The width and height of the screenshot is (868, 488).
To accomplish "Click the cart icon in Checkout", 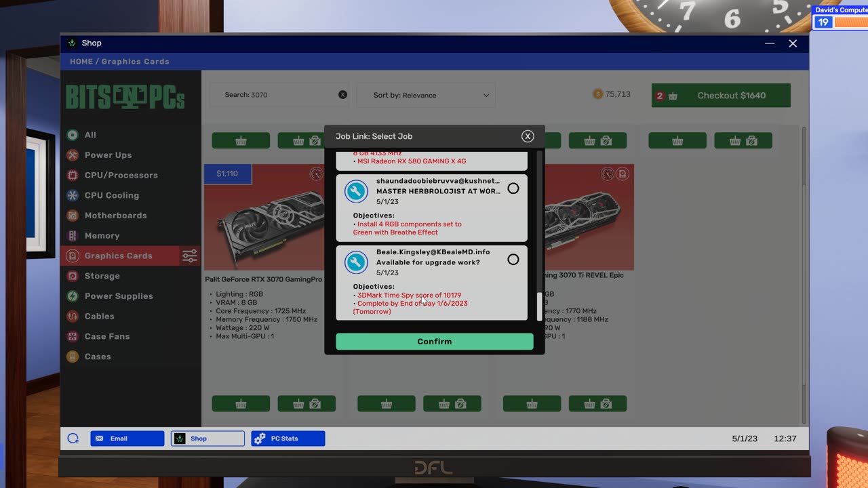I will click(673, 96).
